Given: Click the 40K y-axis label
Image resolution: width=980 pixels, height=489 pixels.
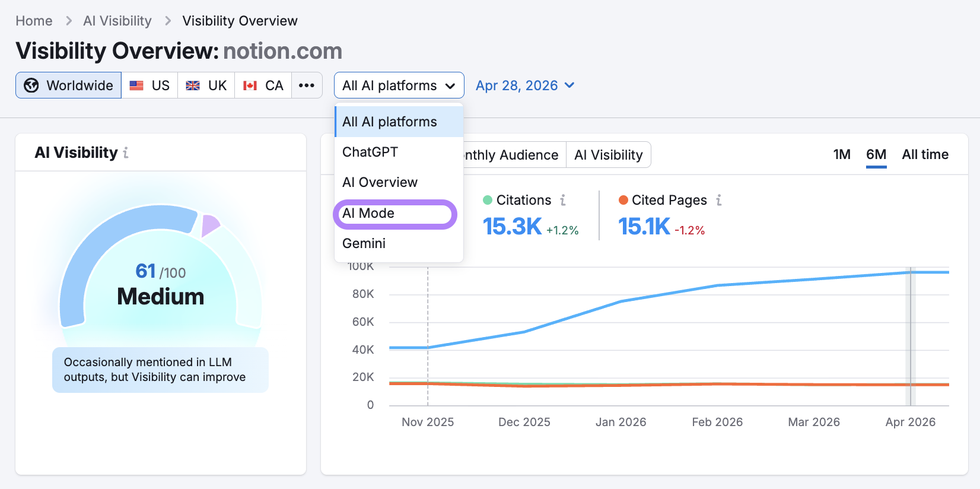Looking at the screenshot, I should (363, 350).
